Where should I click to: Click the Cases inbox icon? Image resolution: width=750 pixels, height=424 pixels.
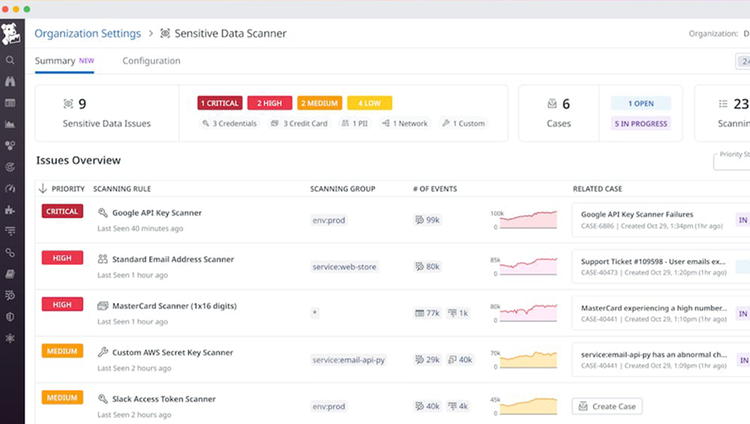coord(552,104)
